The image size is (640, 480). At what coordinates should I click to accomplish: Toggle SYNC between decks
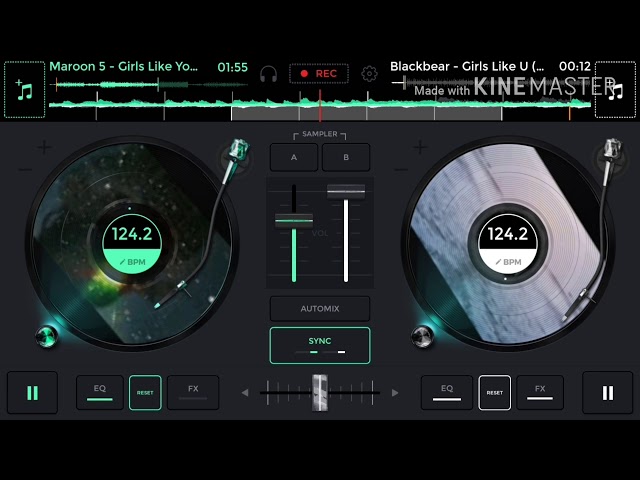(320, 345)
